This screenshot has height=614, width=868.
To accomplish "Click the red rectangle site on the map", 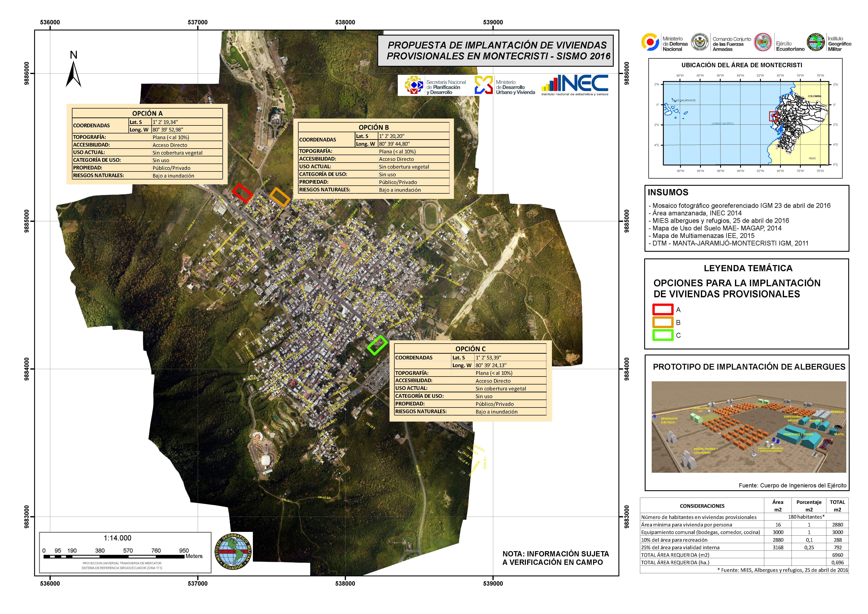I will [242, 193].
